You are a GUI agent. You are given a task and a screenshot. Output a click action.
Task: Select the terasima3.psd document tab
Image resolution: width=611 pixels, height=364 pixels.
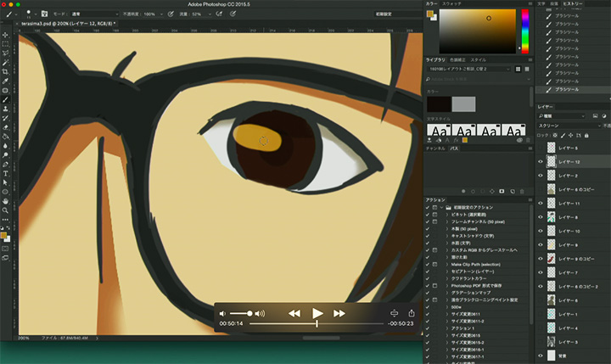(x=68, y=24)
